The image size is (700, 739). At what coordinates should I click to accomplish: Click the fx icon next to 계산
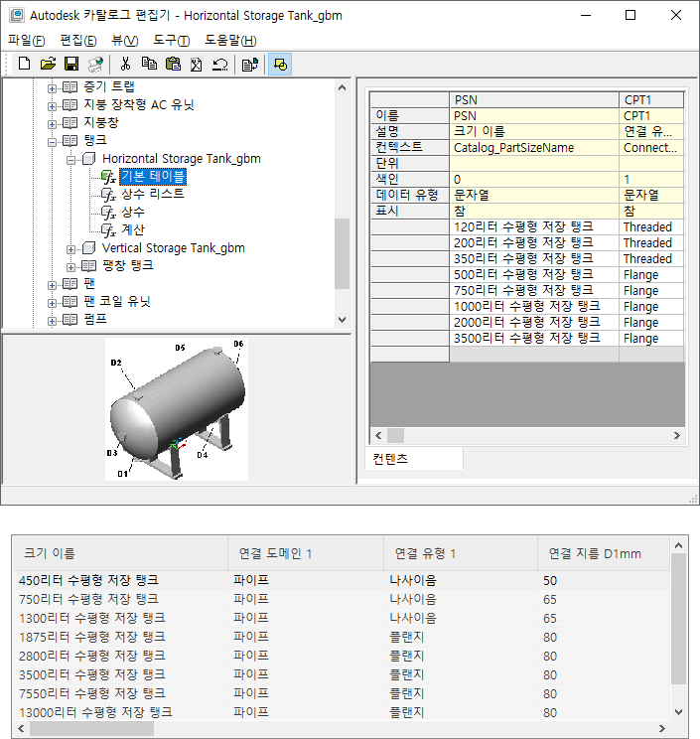coord(108,230)
